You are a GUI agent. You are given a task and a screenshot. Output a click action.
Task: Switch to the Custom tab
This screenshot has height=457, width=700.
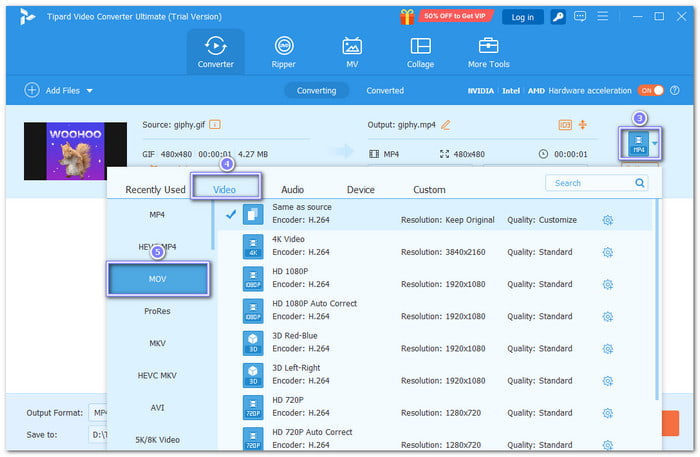click(x=429, y=190)
